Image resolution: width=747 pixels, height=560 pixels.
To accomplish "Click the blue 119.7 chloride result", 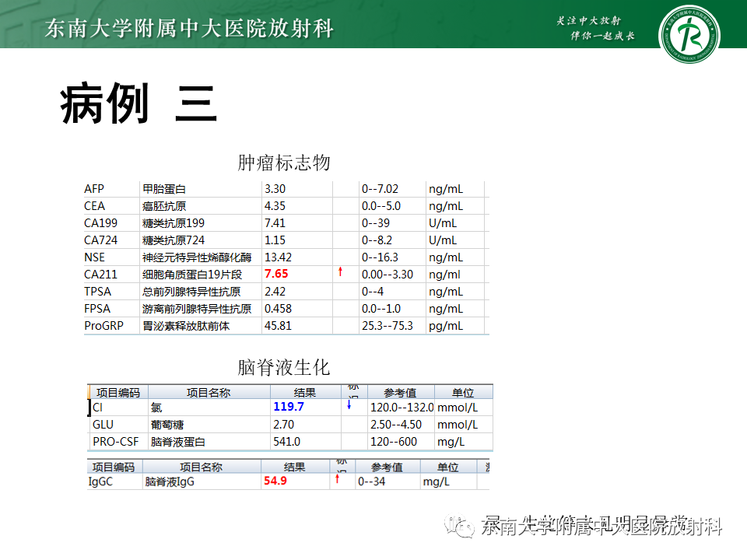I will coord(289,407).
